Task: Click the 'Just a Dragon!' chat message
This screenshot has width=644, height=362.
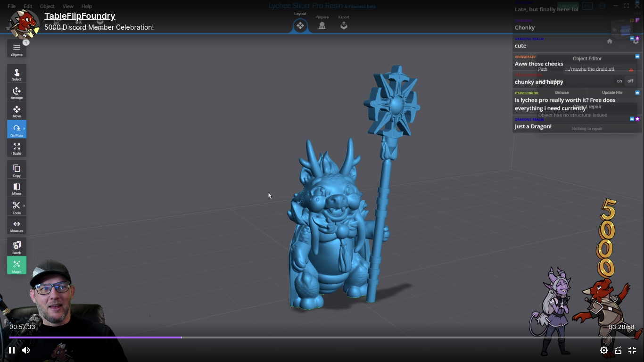Action: coord(533,126)
